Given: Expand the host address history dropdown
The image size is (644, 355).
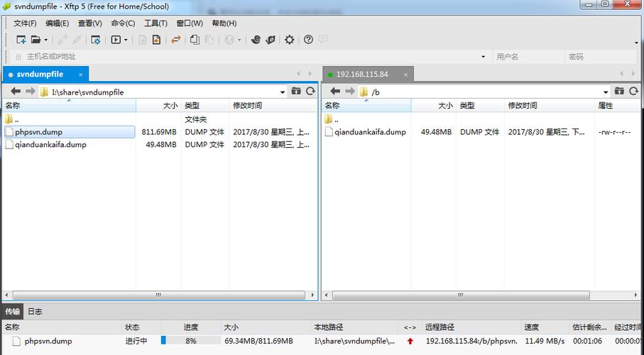Looking at the screenshot, I should point(483,57).
